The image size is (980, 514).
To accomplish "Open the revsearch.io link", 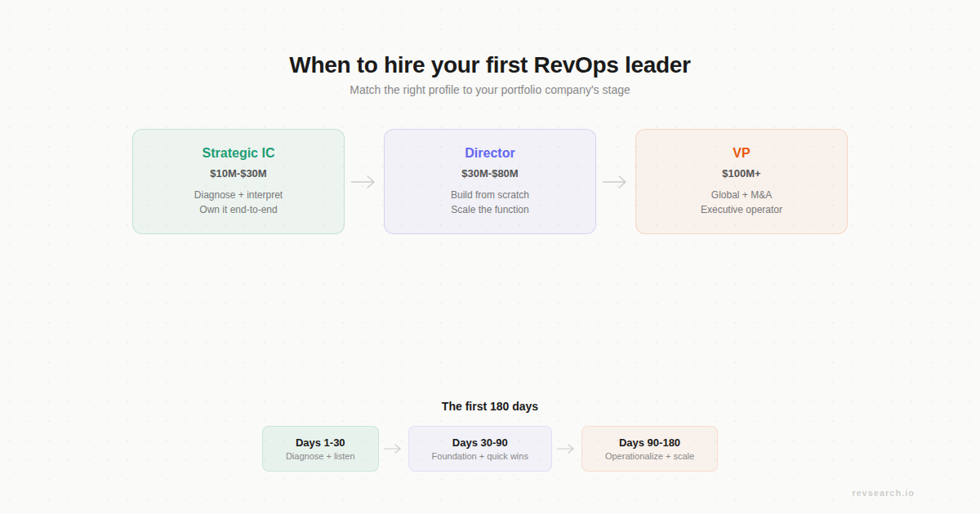I will [x=882, y=493].
